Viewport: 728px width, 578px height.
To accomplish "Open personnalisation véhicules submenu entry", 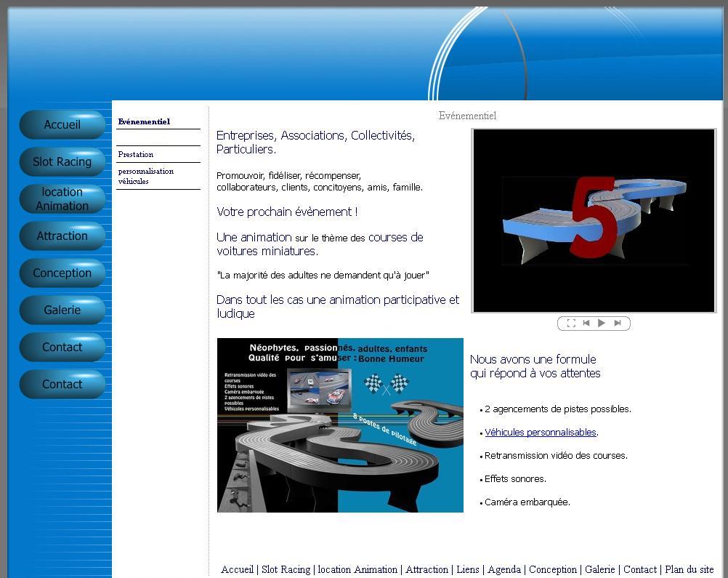I will coord(145,177).
